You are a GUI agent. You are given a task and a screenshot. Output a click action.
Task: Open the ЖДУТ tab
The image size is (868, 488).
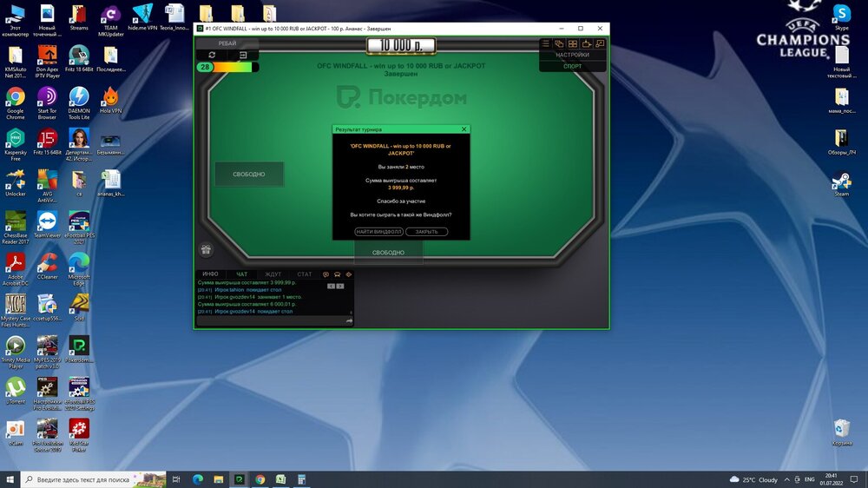[273, 274]
